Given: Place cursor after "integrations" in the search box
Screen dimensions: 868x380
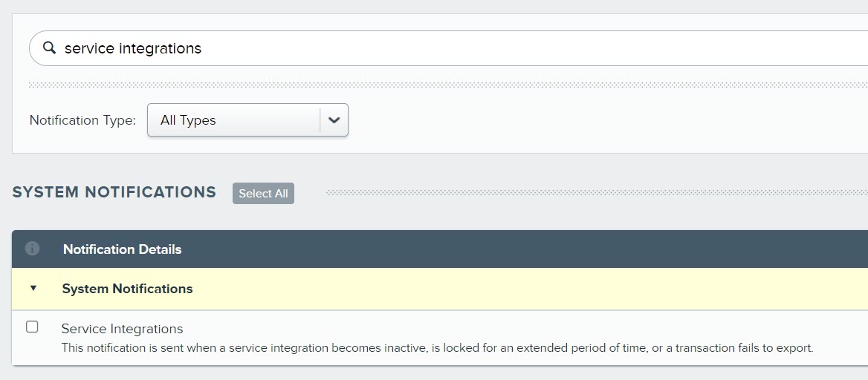Looking at the screenshot, I should [x=203, y=48].
